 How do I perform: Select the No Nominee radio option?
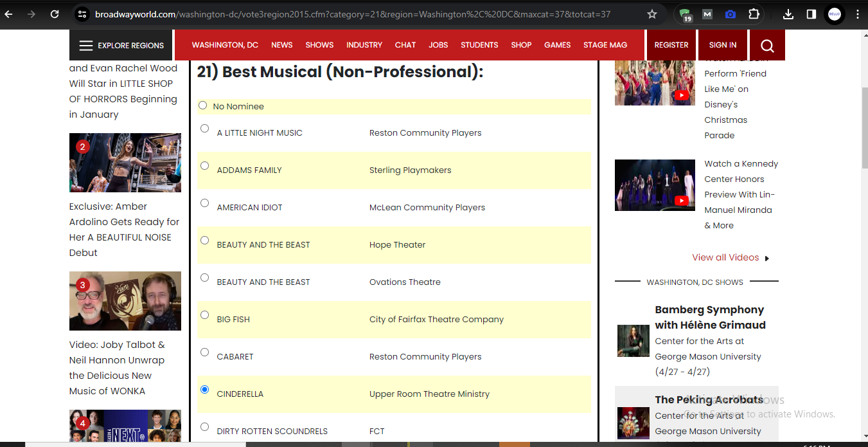(203, 105)
